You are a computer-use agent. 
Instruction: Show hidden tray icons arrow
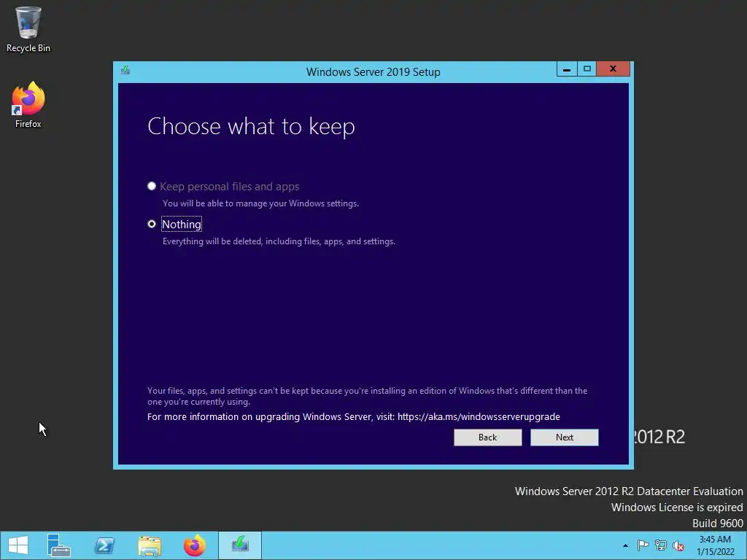[x=625, y=545]
